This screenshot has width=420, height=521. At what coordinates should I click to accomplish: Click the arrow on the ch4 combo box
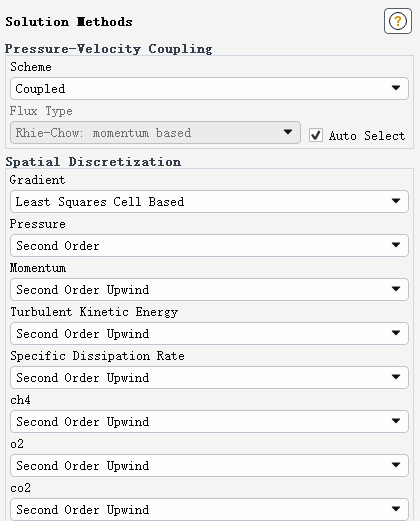point(396,421)
